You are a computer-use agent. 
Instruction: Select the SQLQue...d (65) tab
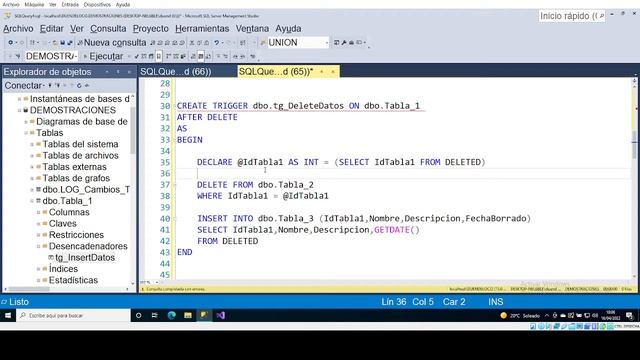point(276,71)
